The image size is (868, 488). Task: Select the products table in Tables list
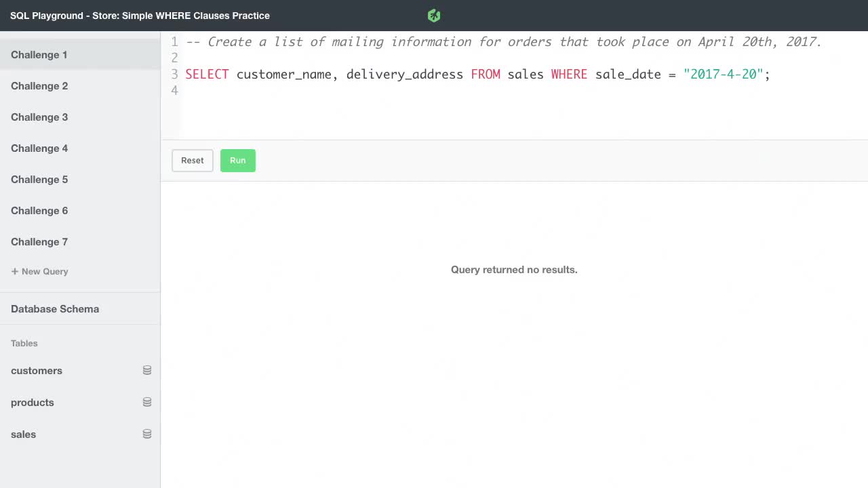point(33,403)
